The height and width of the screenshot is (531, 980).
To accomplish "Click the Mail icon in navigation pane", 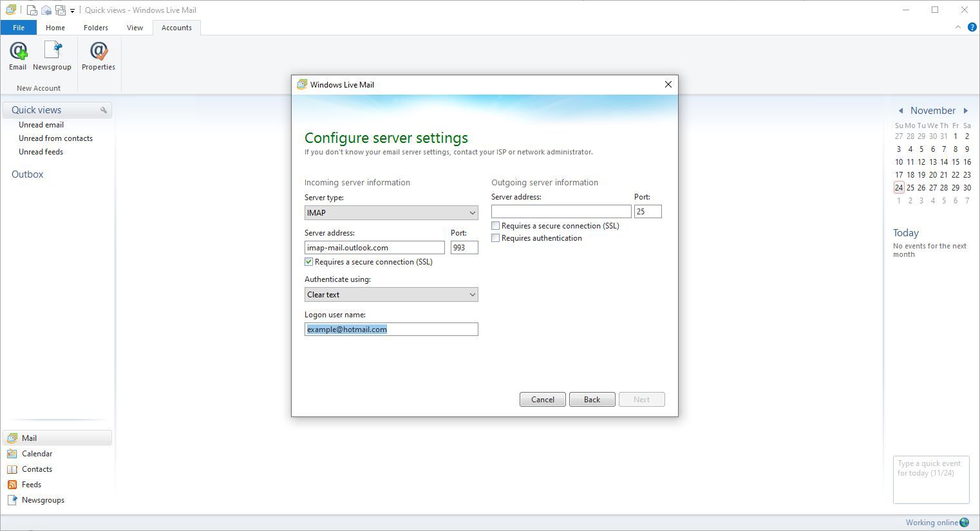I will coord(12,438).
